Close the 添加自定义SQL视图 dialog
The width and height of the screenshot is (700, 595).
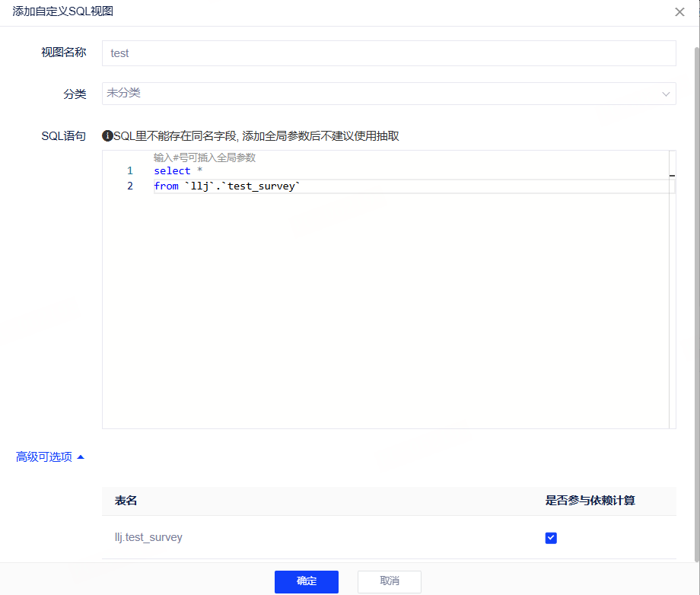(x=679, y=12)
